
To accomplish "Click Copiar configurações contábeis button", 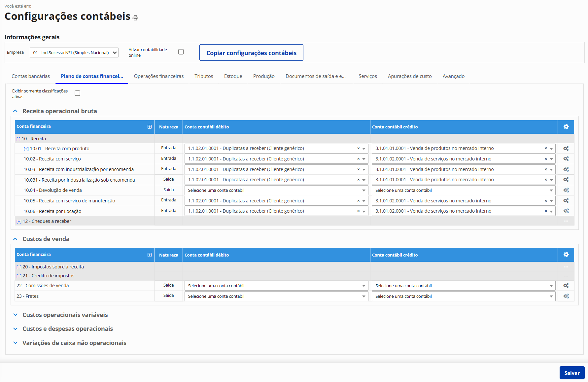I will point(251,53).
